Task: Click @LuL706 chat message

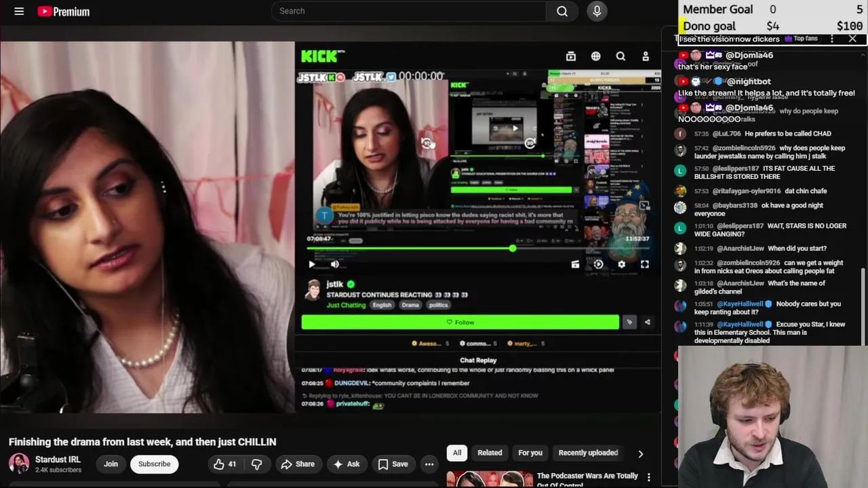Action: pyautogui.click(x=762, y=134)
